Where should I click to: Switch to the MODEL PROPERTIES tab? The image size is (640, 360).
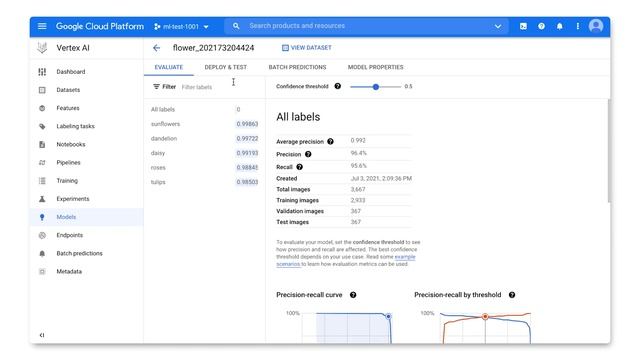376,67
